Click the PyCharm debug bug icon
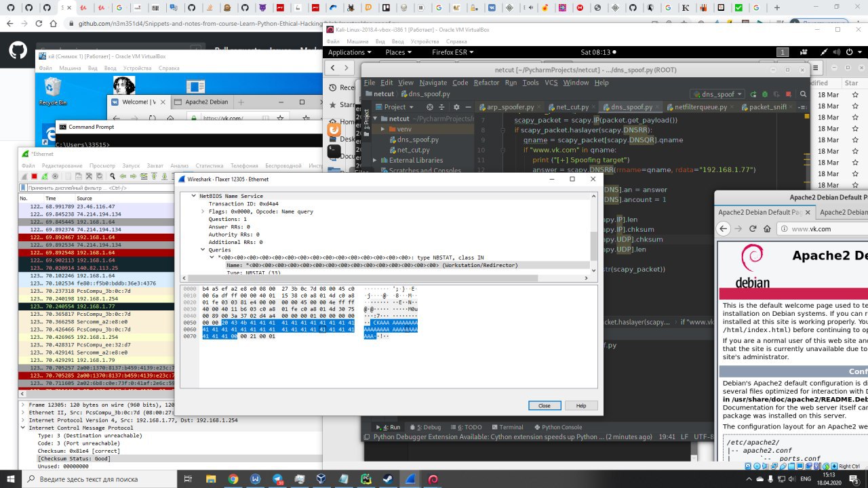 point(765,94)
